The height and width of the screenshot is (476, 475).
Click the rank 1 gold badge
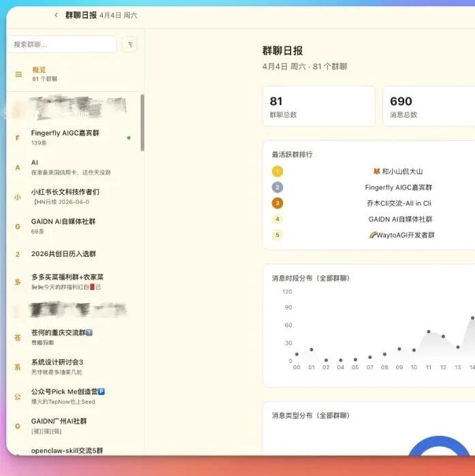point(277,172)
